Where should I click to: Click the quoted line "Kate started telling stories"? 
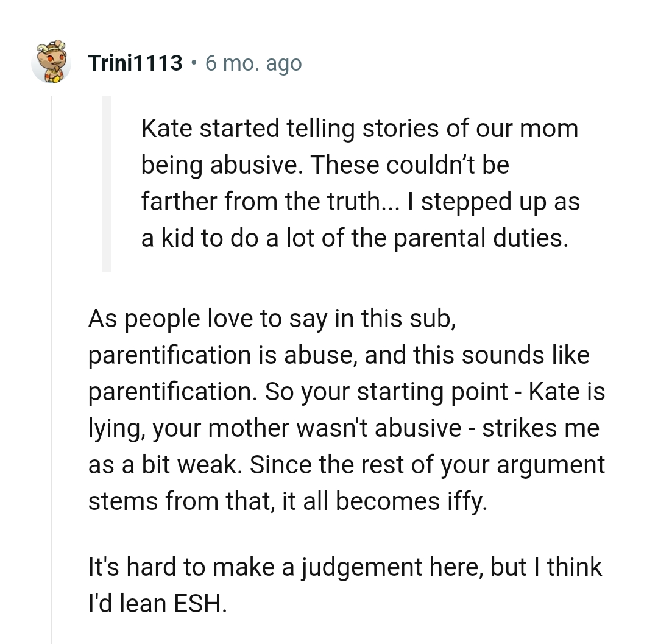[359, 129]
